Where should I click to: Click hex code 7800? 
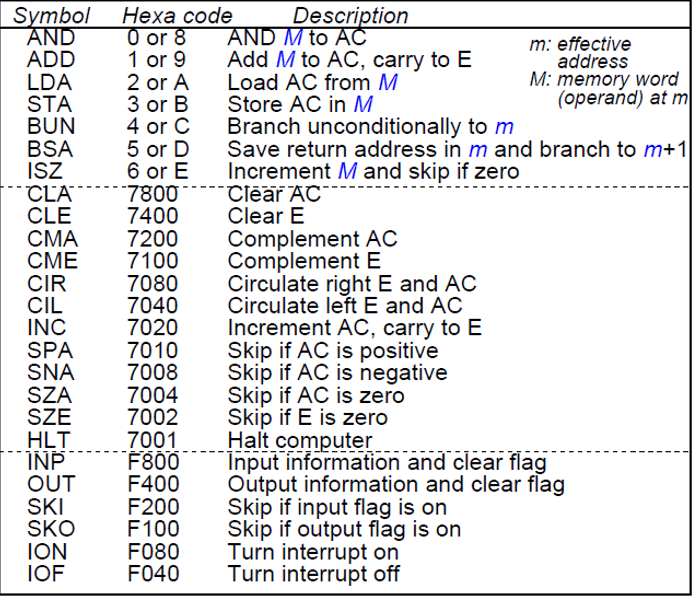tap(152, 194)
